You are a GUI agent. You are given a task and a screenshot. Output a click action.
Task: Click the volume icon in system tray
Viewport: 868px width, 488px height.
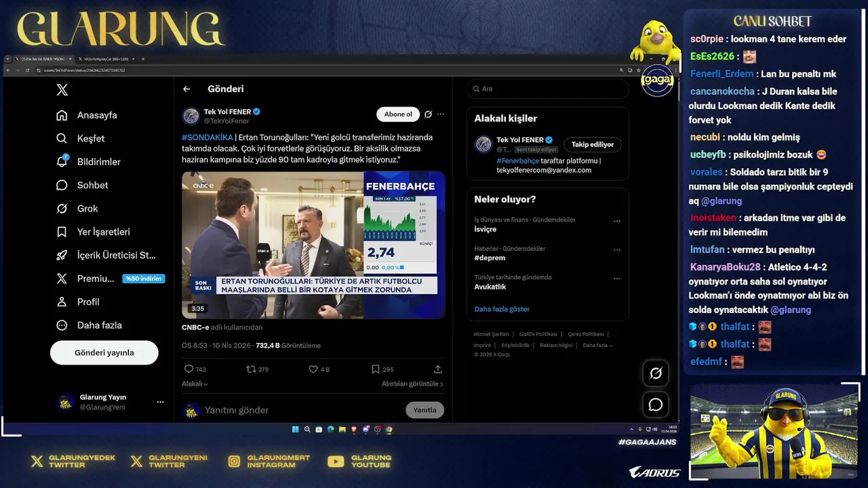click(655, 429)
